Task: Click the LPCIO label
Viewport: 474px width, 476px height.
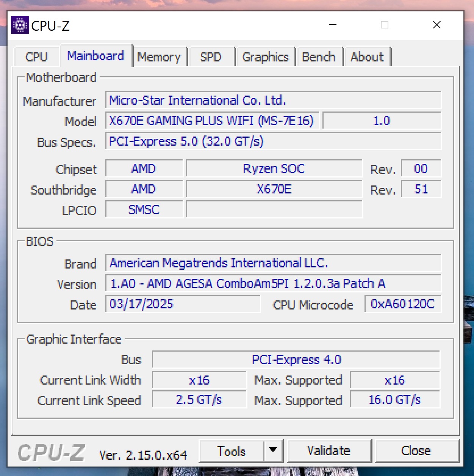Action: point(79,211)
